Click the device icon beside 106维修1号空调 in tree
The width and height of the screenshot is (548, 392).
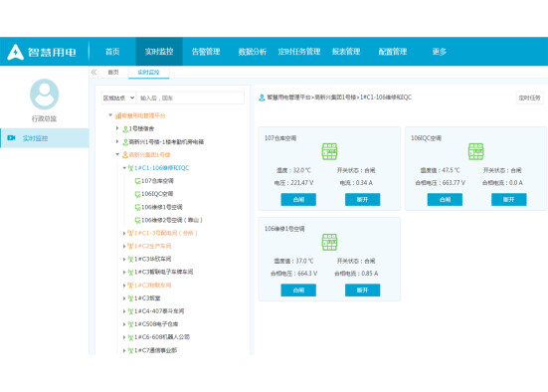137,207
